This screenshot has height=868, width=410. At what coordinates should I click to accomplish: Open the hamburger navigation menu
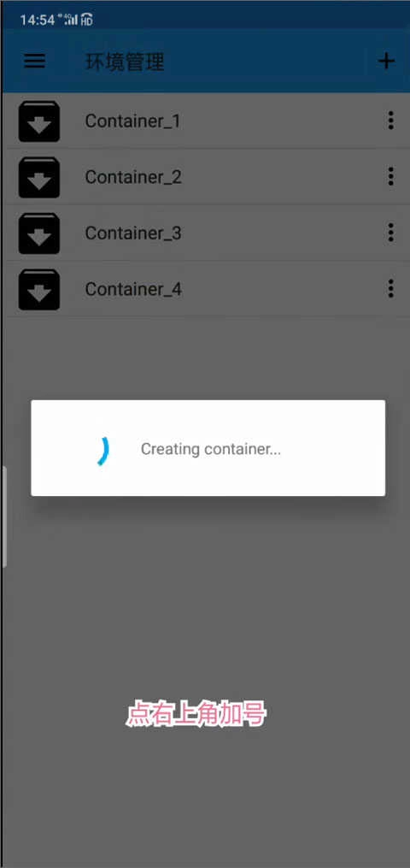coord(34,61)
